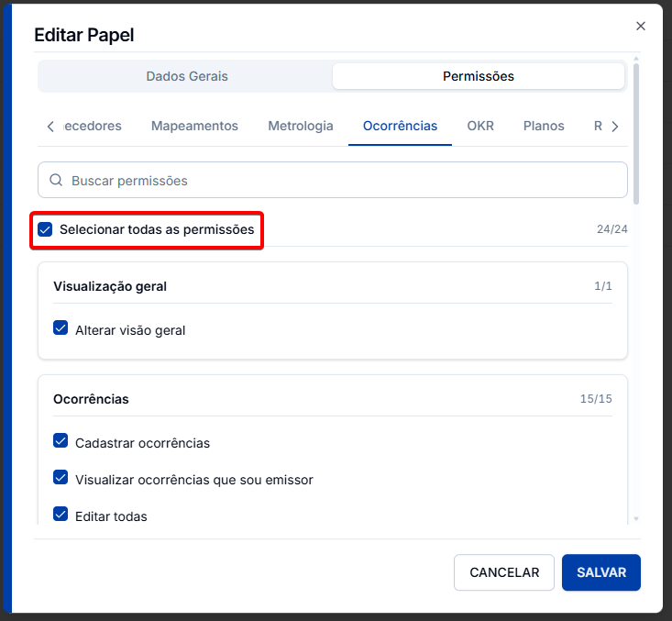The image size is (672, 621).
Task: Click the Ocorrências section heading in the list
Action: [x=91, y=399]
